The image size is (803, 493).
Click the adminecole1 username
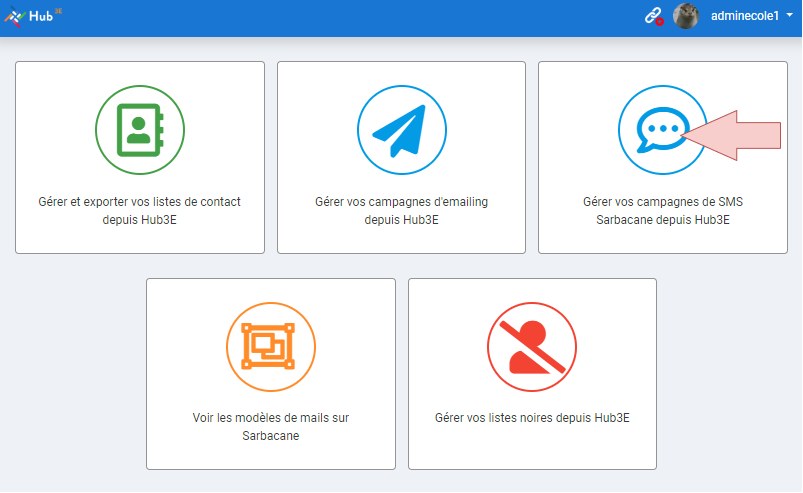[x=745, y=16]
